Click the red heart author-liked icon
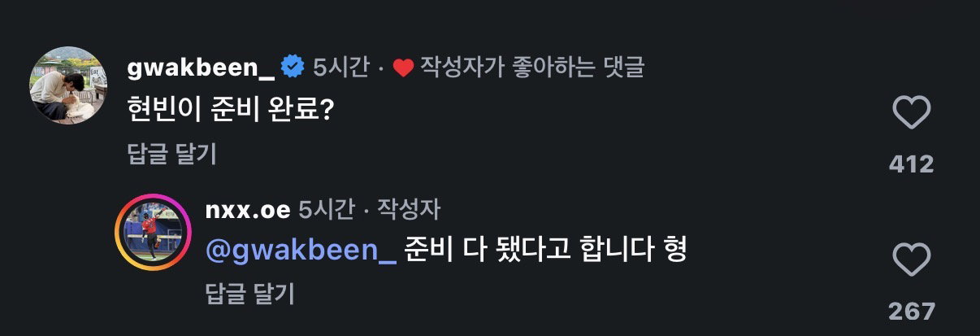 [403, 68]
